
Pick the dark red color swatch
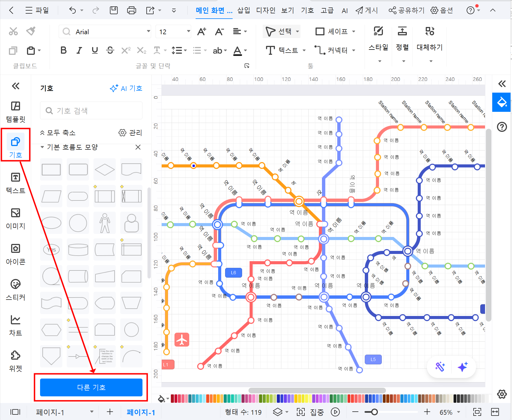coord(172,398)
